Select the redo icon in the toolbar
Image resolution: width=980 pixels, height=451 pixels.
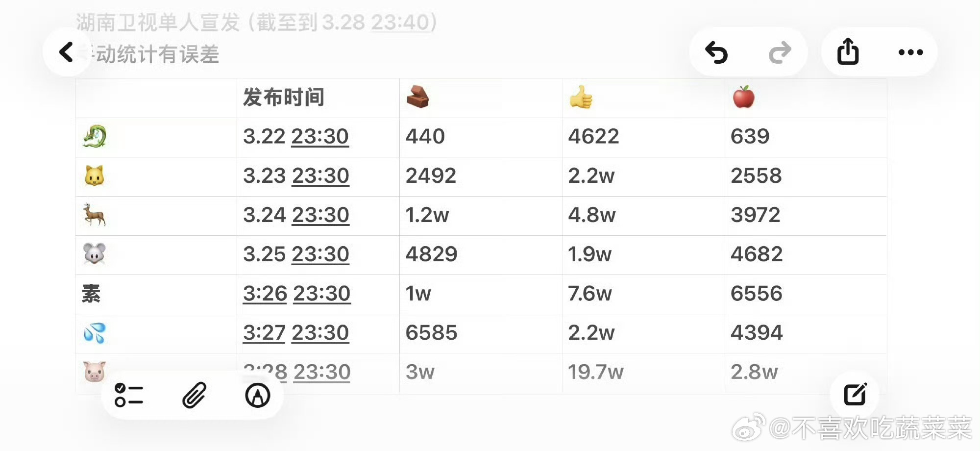tap(779, 51)
